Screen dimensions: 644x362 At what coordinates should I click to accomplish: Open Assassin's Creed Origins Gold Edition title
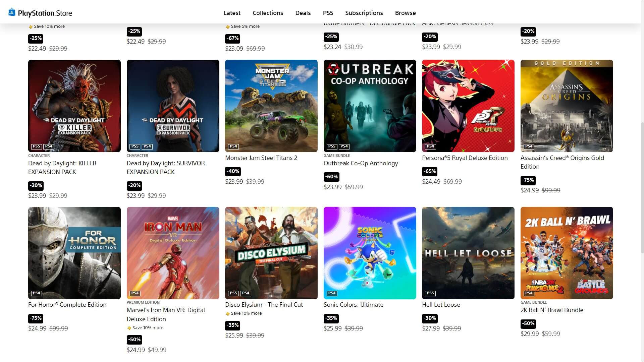tap(562, 162)
